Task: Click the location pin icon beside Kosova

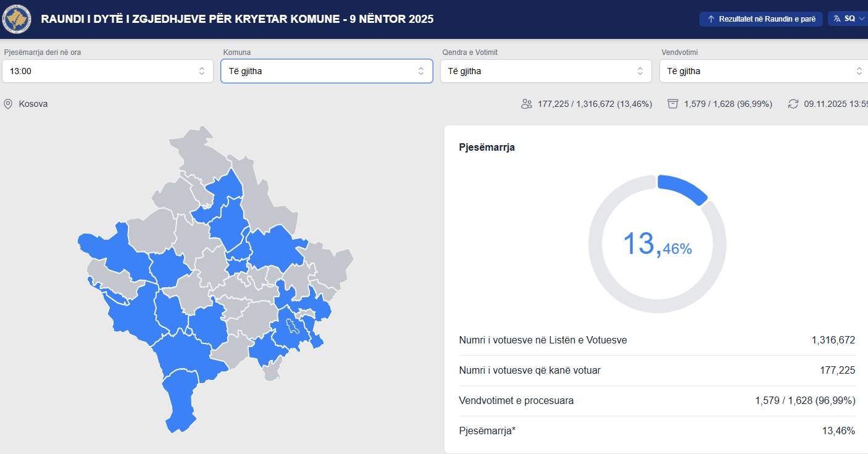Action: tap(8, 104)
